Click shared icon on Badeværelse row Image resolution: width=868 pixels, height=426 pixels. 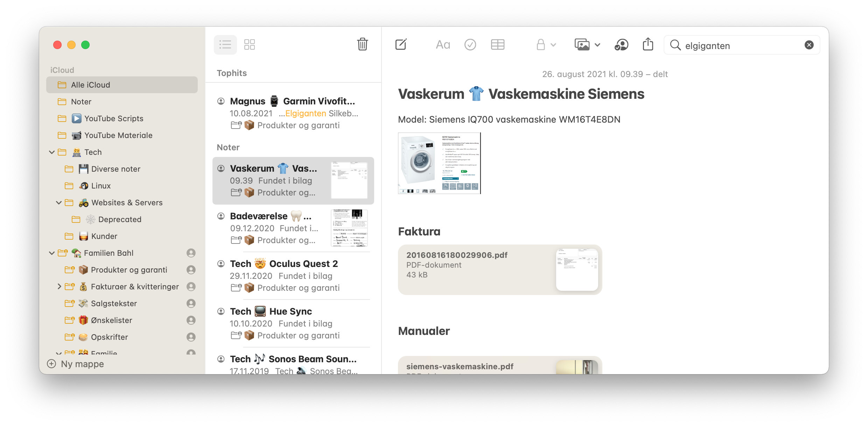click(x=221, y=216)
